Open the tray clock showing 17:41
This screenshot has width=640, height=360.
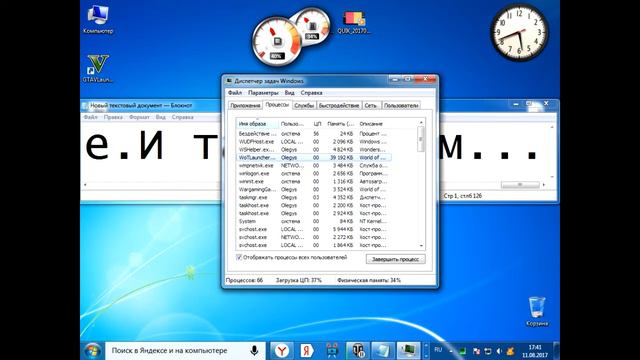[535, 351]
